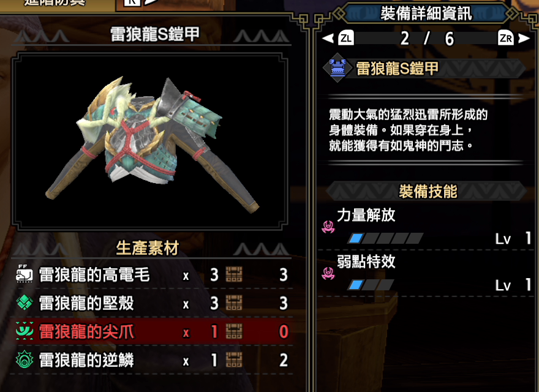This screenshot has width=539, height=392.
Task: Click the 雷狼龍的尖爪 claw icon
Action: (24, 331)
